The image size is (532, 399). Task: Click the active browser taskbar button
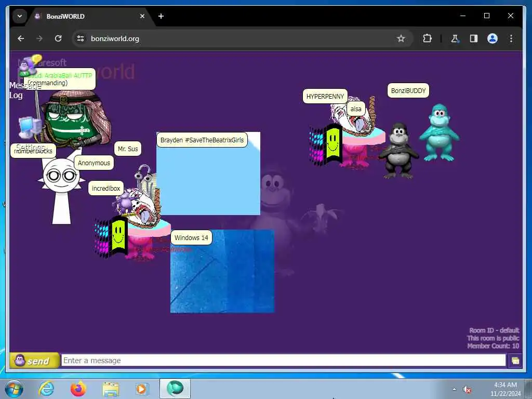coord(175,389)
